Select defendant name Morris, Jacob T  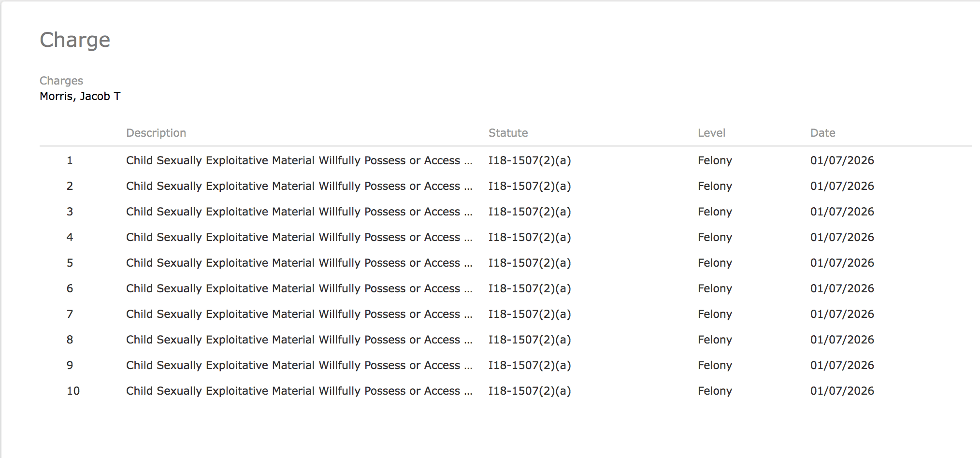(80, 96)
